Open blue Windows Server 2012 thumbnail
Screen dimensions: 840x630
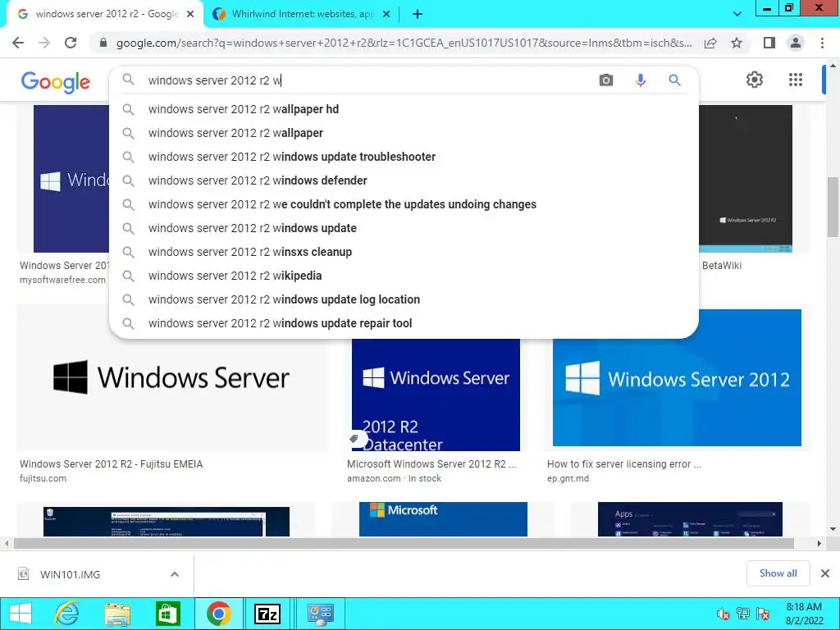point(677,377)
